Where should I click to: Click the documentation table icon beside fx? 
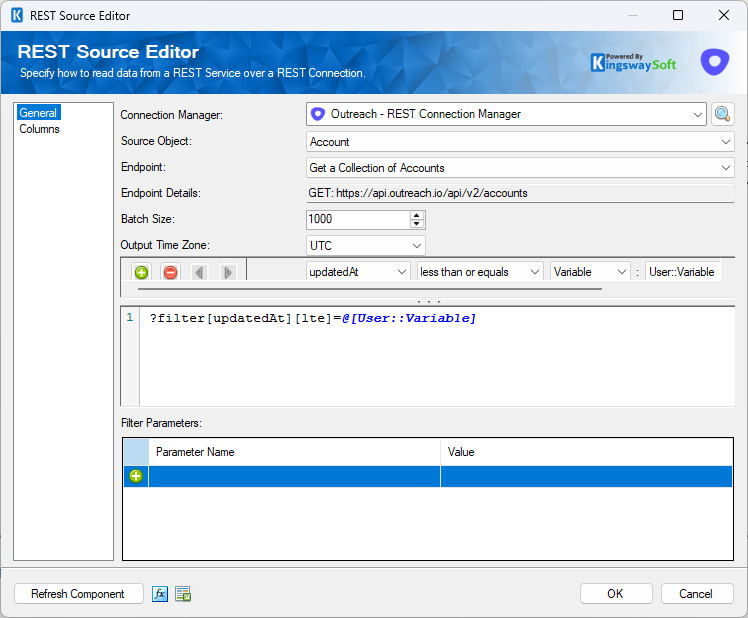coord(183,594)
